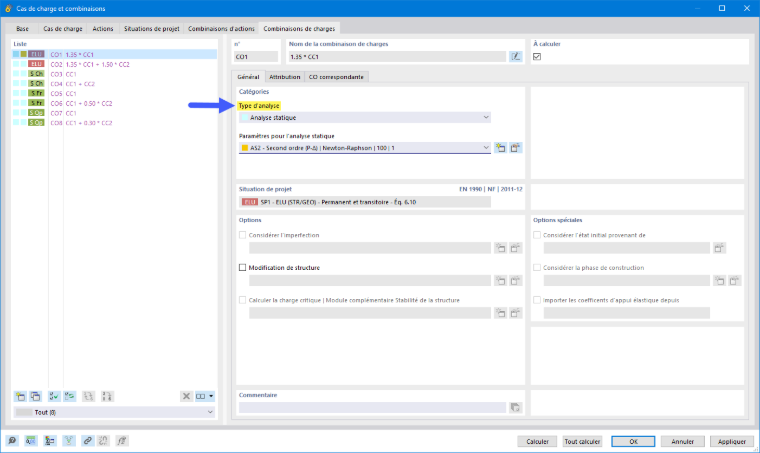This screenshot has height=453, width=760.
Task: Create new static analysis parameters icon
Action: click(x=500, y=148)
